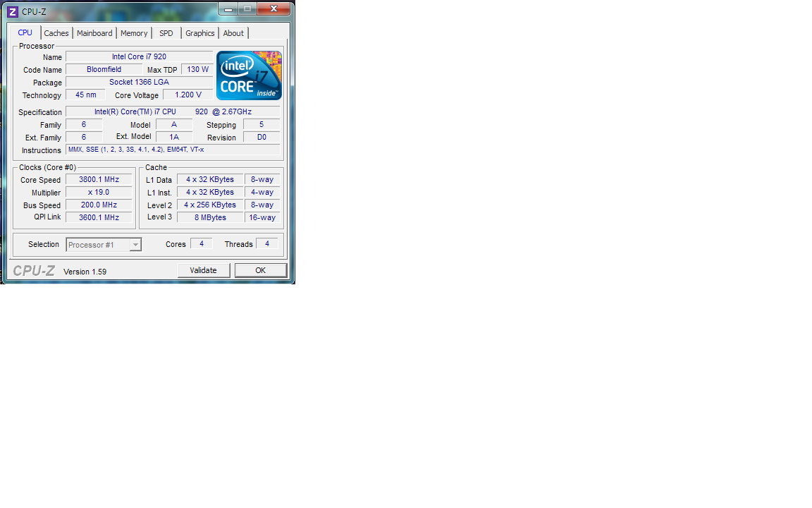The height and width of the screenshot is (508, 812).
Task: Go to the SPD tab
Action: (166, 33)
